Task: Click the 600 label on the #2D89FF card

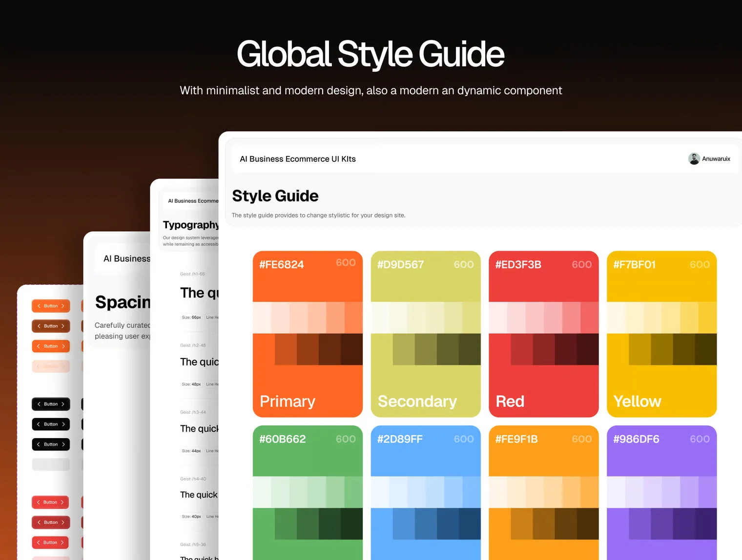Action: pyautogui.click(x=464, y=439)
